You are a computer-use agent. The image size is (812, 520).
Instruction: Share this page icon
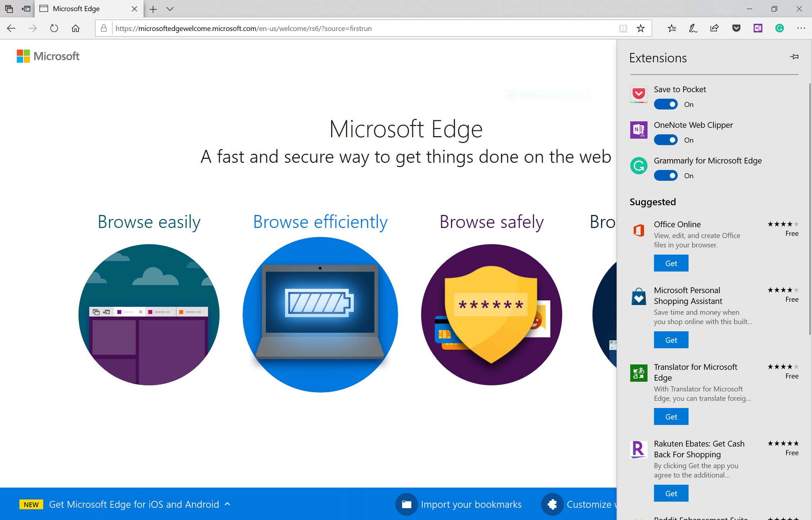[x=714, y=28]
